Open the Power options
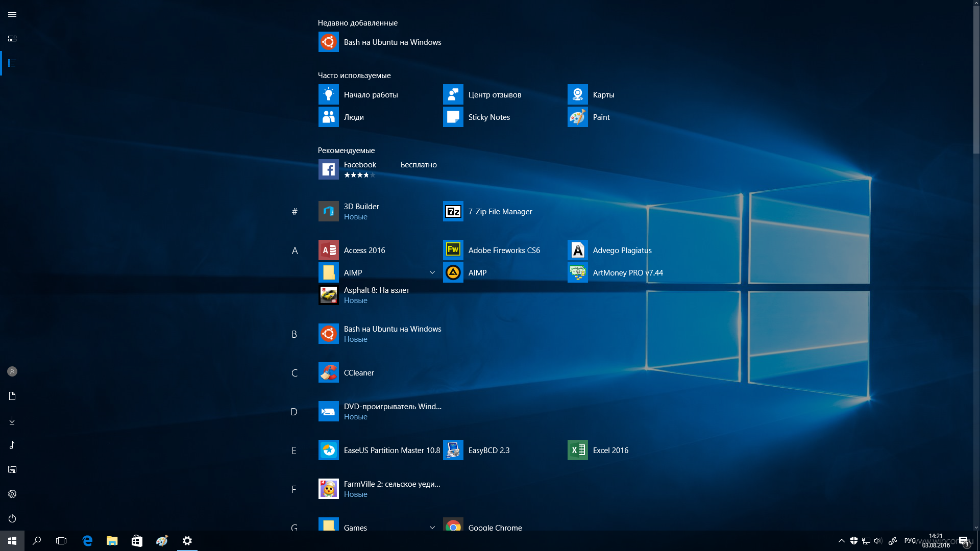980x551 pixels. coord(12,518)
